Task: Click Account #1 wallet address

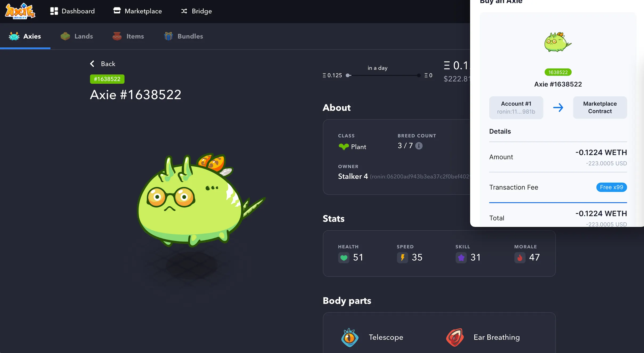Action: (516, 111)
